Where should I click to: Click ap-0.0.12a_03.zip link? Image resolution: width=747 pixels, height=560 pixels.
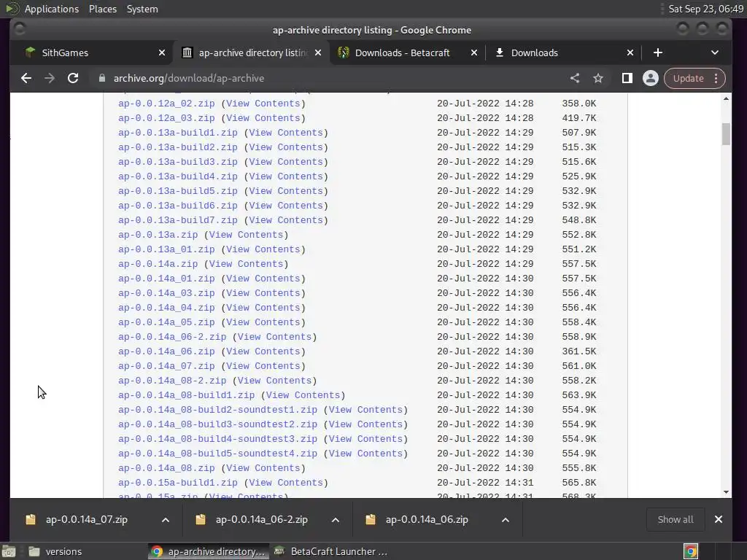click(166, 118)
